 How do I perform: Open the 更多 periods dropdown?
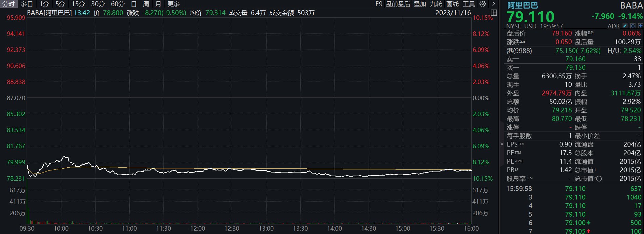click(x=174, y=4)
